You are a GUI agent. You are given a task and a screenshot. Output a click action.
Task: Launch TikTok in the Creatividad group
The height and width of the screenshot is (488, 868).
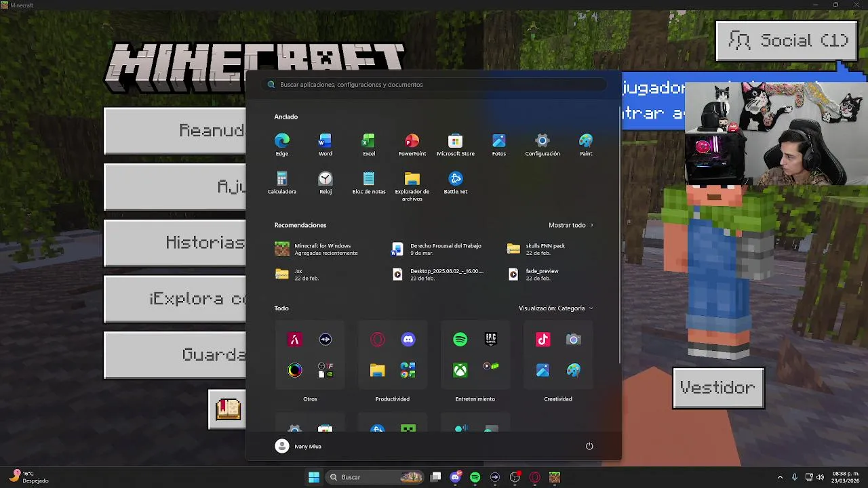click(x=543, y=340)
